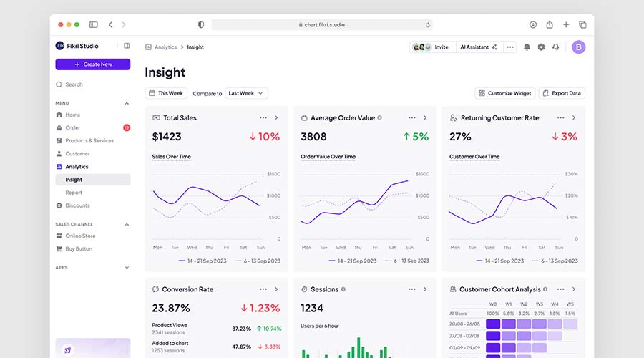Click the Export Data button

562,93
